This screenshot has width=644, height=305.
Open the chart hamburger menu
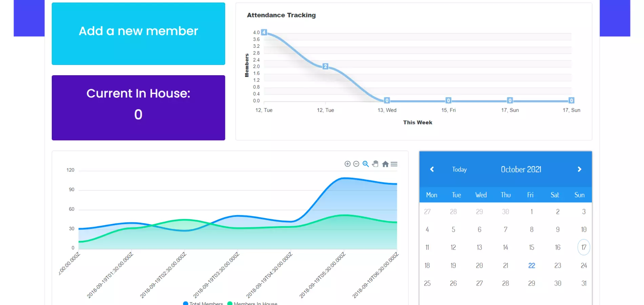[394, 164]
